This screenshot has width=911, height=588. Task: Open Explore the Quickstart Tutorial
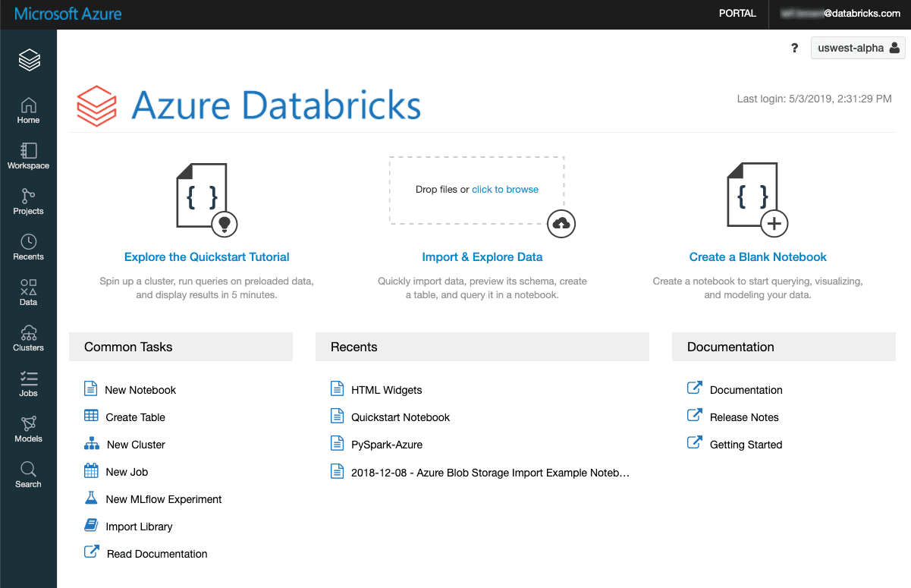pos(206,256)
